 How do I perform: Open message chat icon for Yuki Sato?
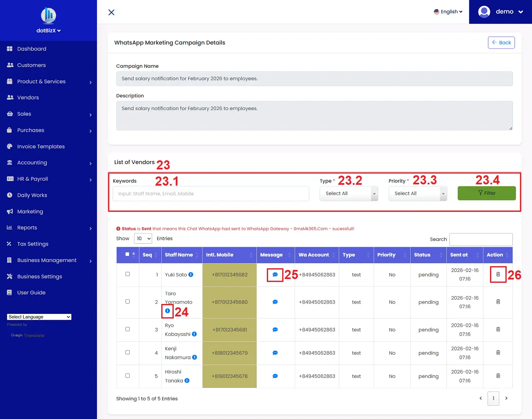pyautogui.click(x=275, y=275)
